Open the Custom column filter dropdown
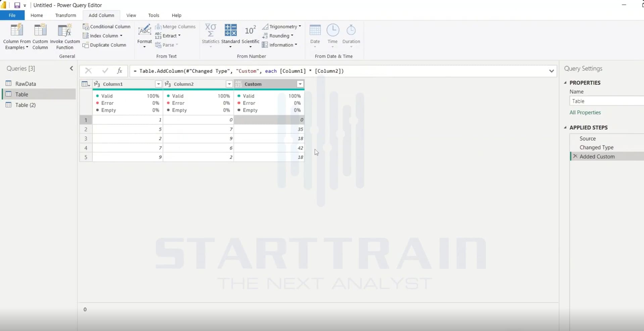 300,84
